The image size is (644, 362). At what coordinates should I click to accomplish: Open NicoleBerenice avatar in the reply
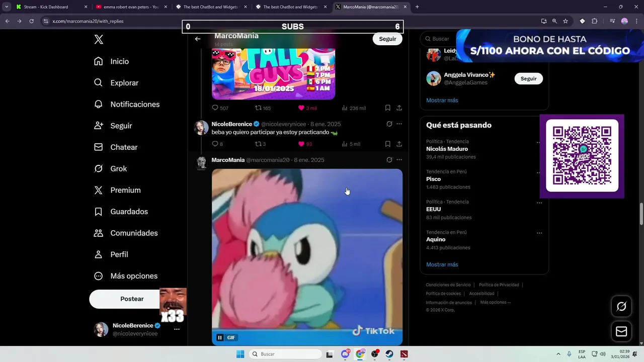point(201,128)
